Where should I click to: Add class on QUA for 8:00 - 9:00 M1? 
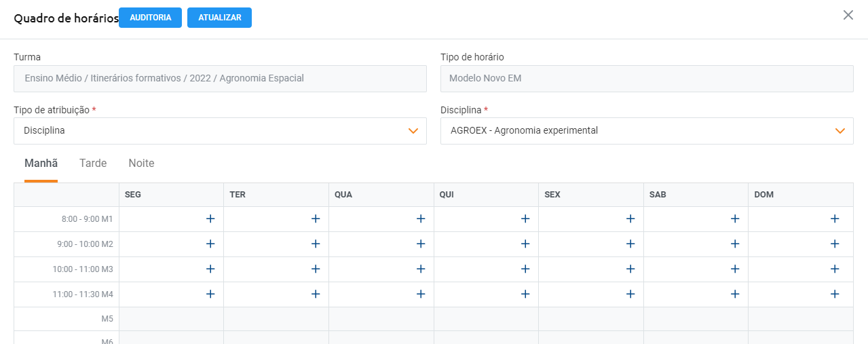click(421, 218)
